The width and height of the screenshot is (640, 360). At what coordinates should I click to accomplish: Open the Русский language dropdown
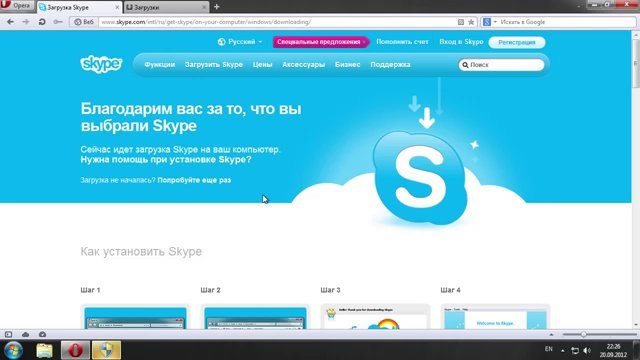click(x=240, y=42)
